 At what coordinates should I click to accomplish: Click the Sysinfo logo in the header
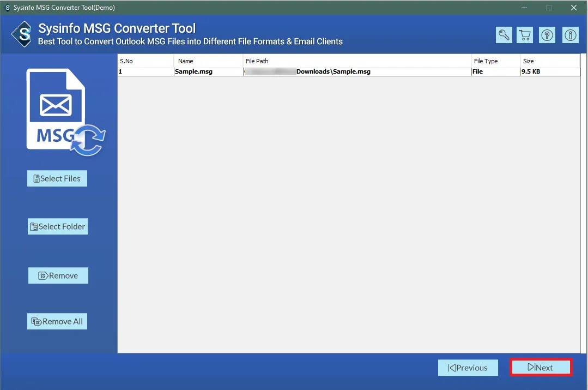point(22,34)
